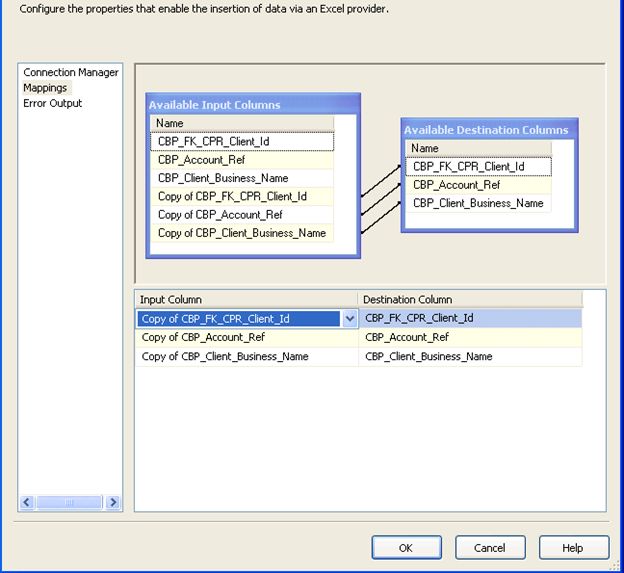The height and width of the screenshot is (573, 624).
Task: Click Name header in Available Input Columns
Action: point(242,123)
